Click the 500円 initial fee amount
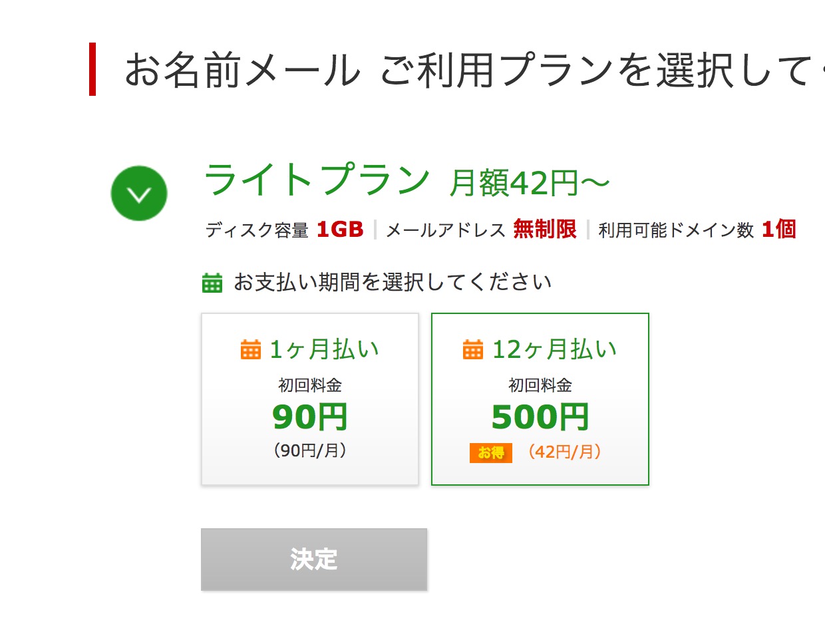The width and height of the screenshot is (825, 644). 540,417
